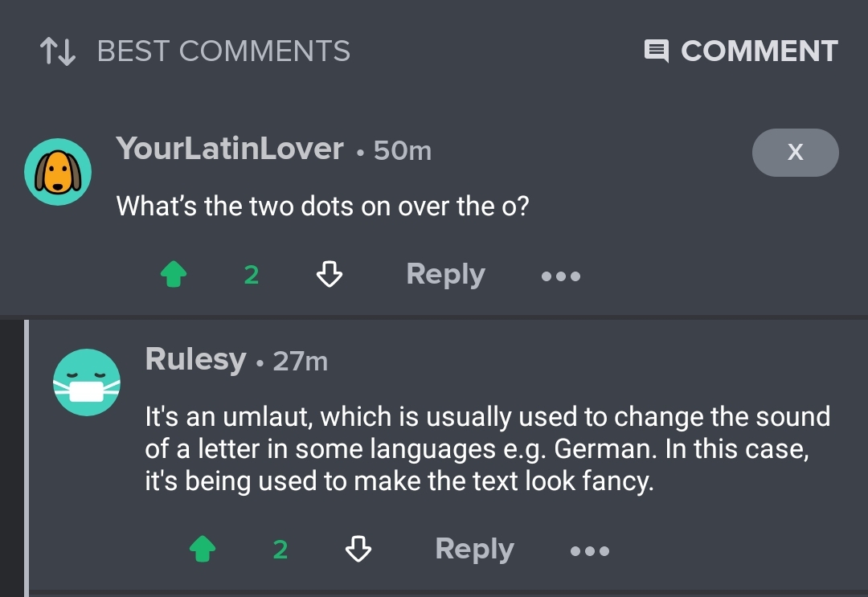Reply to Rulesy's comment
Image resolution: width=868 pixels, height=597 pixels.
point(474,549)
